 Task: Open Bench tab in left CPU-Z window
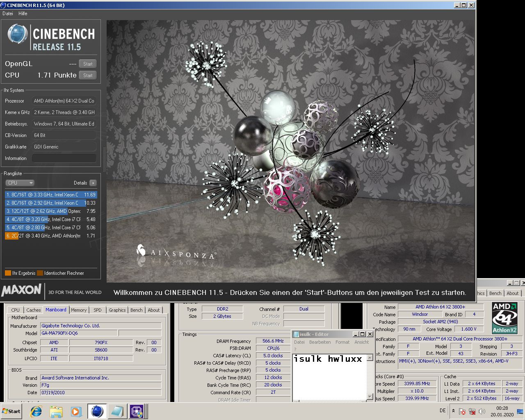click(137, 310)
